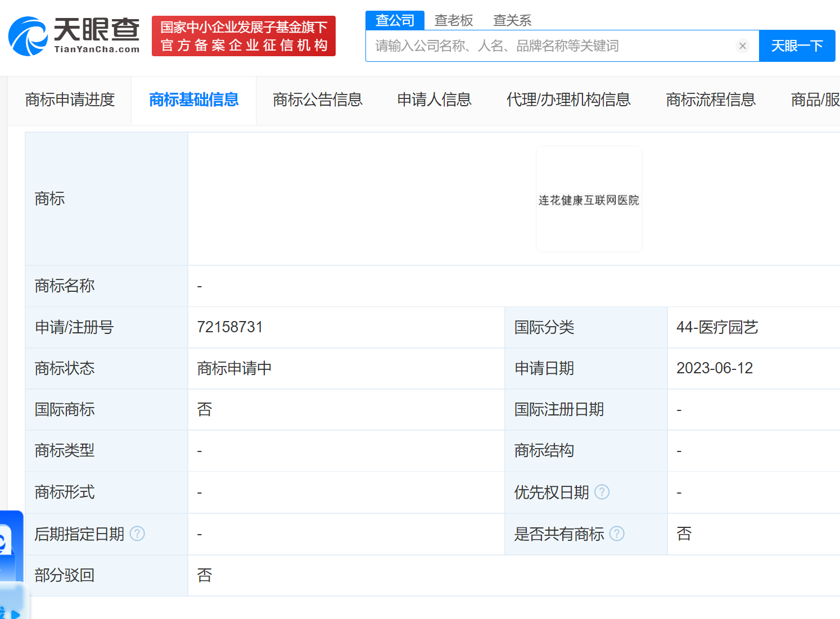840x619 pixels.
Task: Open help icon next to 后期指定日期
Action: pyautogui.click(x=137, y=534)
